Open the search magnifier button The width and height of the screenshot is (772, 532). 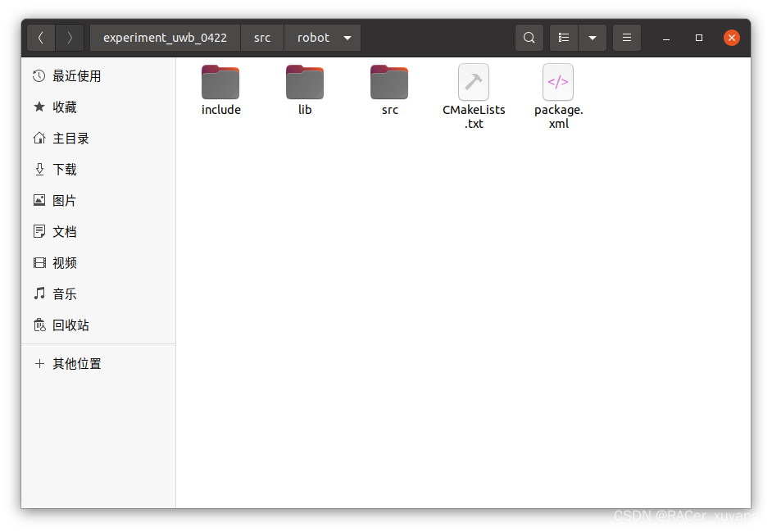(x=529, y=38)
